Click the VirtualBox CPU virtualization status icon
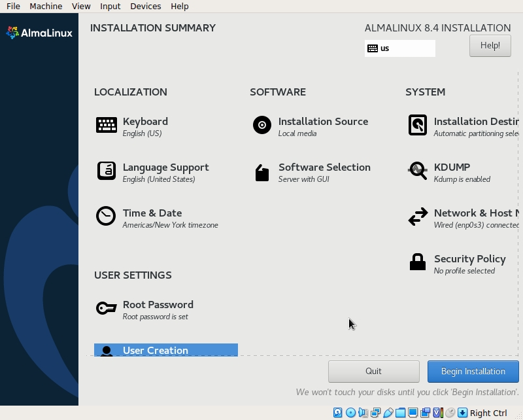The height and width of the screenshot is (420, 523). coord(437,413)
